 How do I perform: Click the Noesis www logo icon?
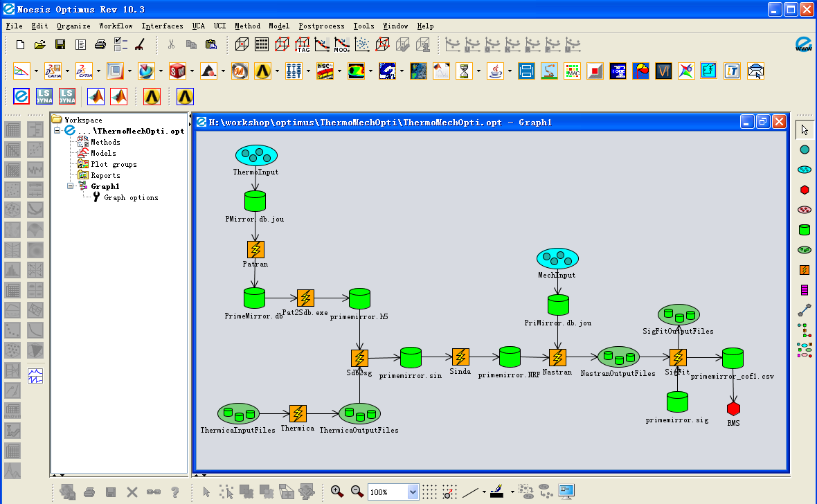click(x=803, y=45)
